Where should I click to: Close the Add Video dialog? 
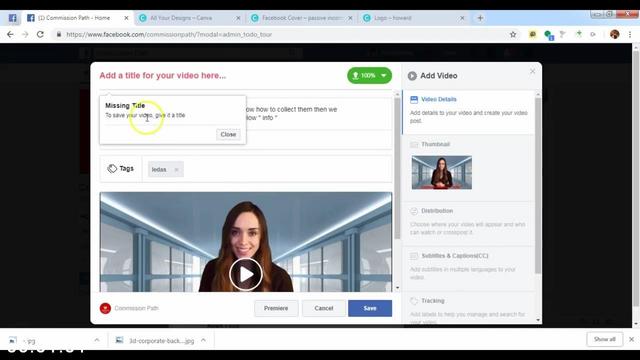[x=532, y=71]
